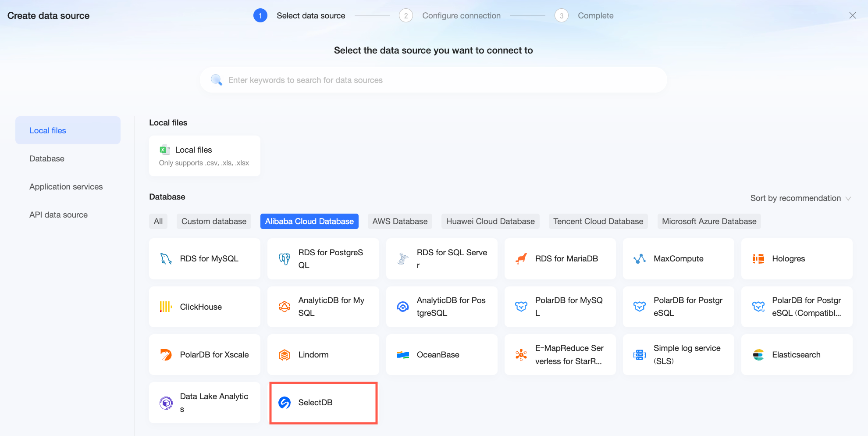Screen dimensions: 868x436
Task: Select the Alibaba Cloud Database tab
Action: pyautogui.click(x=309, y=222)
